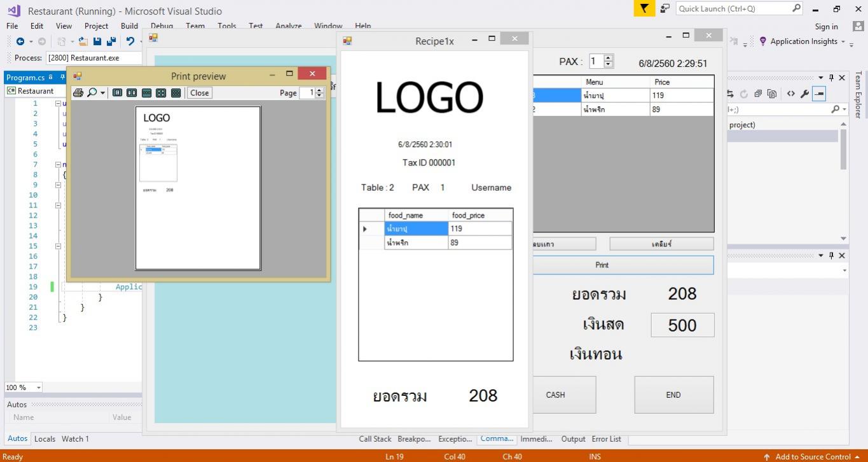Click the Open File folder icon
The height and width of the screenshot is (462, 868).
click(83, 41)
